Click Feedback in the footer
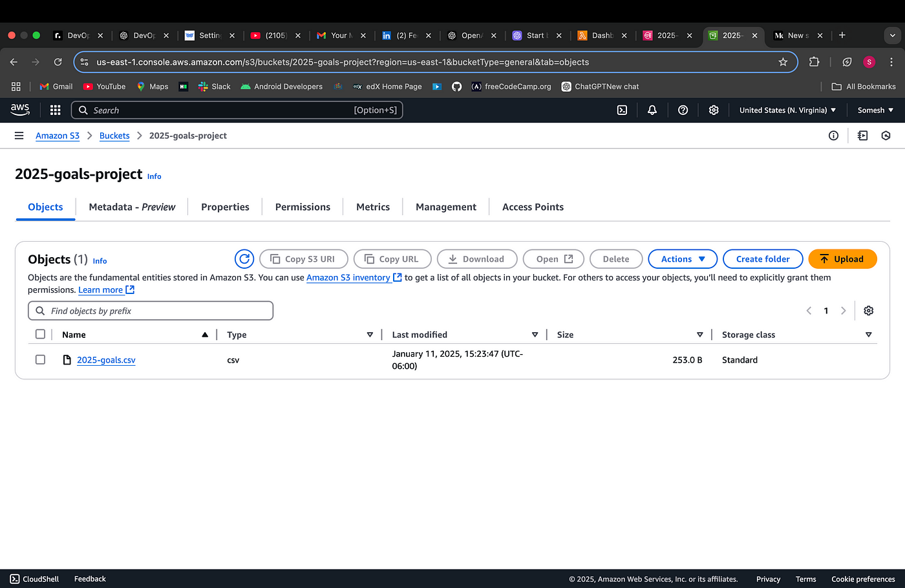This screenshot has height=588, width=905. pos(90,579)
